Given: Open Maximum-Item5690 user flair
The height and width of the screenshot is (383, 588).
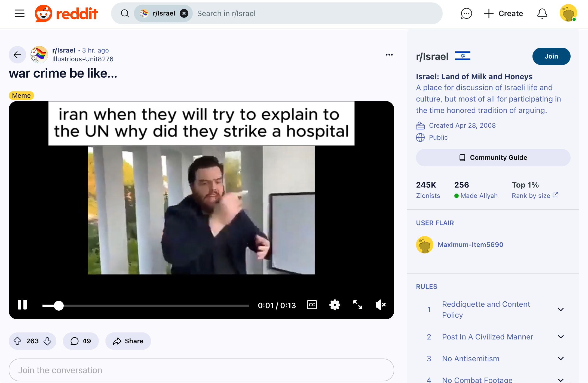Looking at the screenshot, I should (470, 245).
